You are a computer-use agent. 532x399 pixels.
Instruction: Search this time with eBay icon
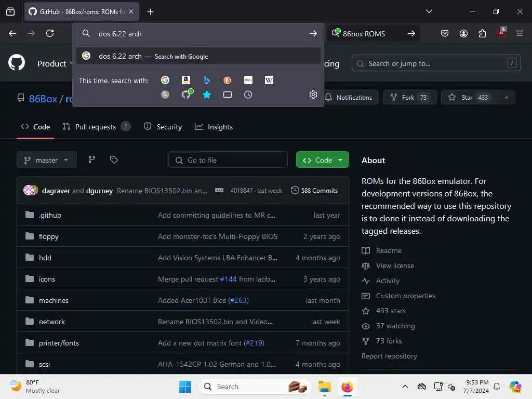(248, 80)
